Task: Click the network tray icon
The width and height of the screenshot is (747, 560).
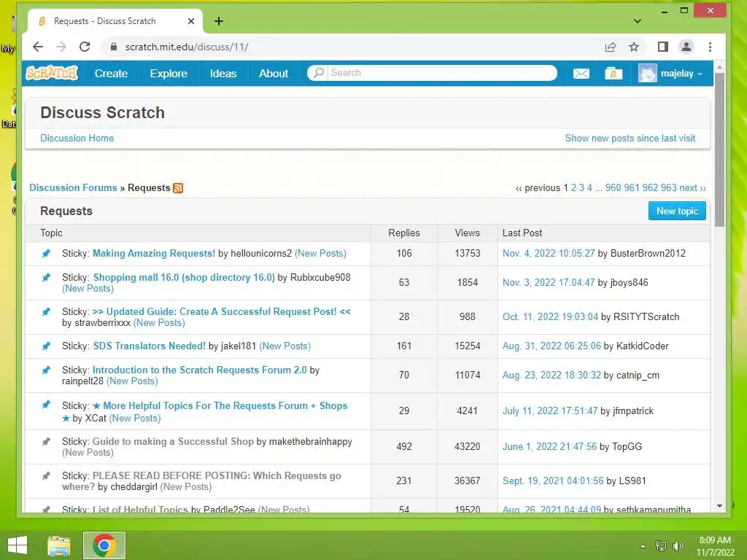Action: point(661,545)
